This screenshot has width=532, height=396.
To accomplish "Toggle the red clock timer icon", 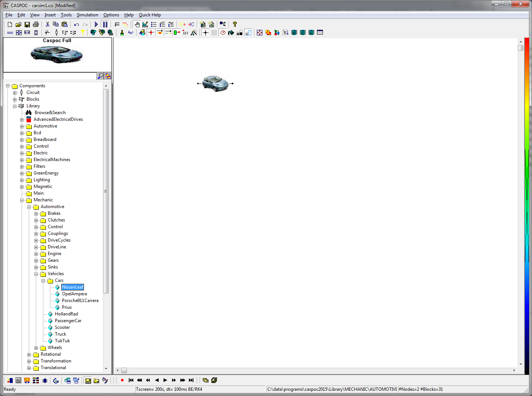I will [x=223, y=32].
